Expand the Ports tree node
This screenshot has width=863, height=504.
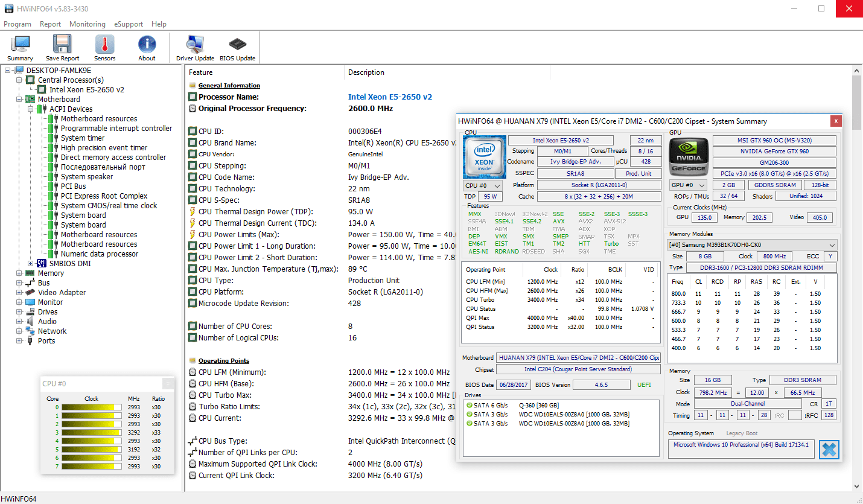coord(19,341)
